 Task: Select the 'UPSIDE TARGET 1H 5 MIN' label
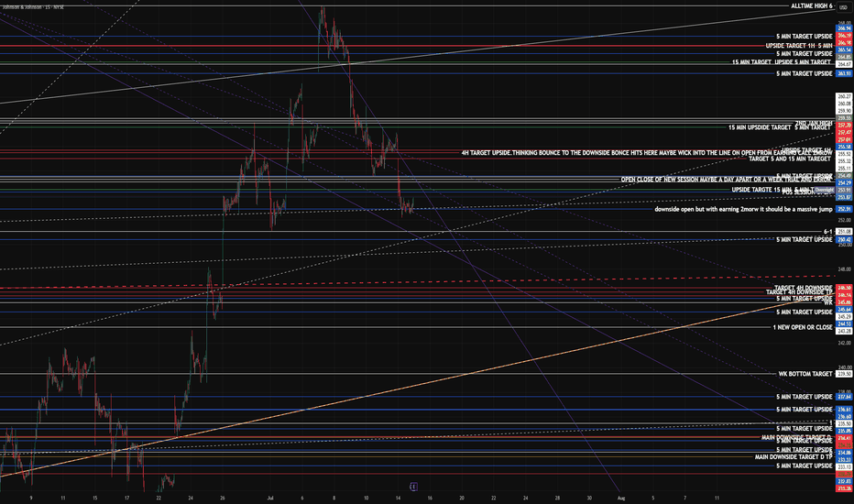click(799, 46)
